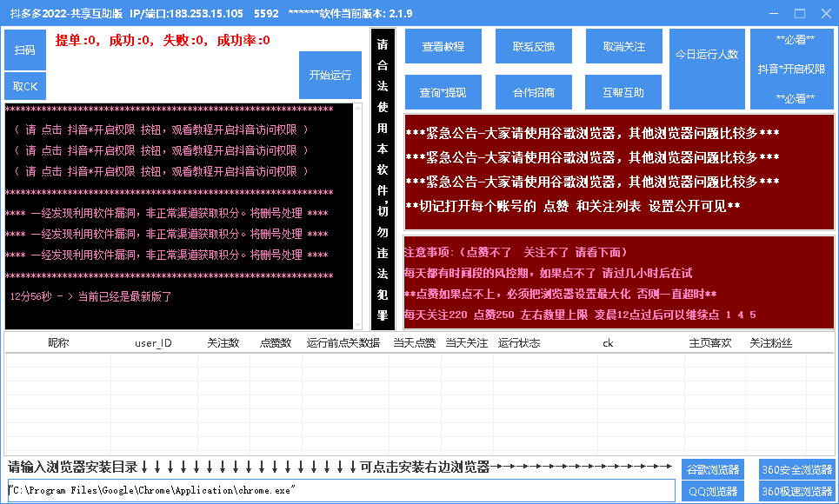Image resolution: width=839 pixels, height=504 pixels.
Task: Click the 扫码 scan button
Action: point(25,50)
